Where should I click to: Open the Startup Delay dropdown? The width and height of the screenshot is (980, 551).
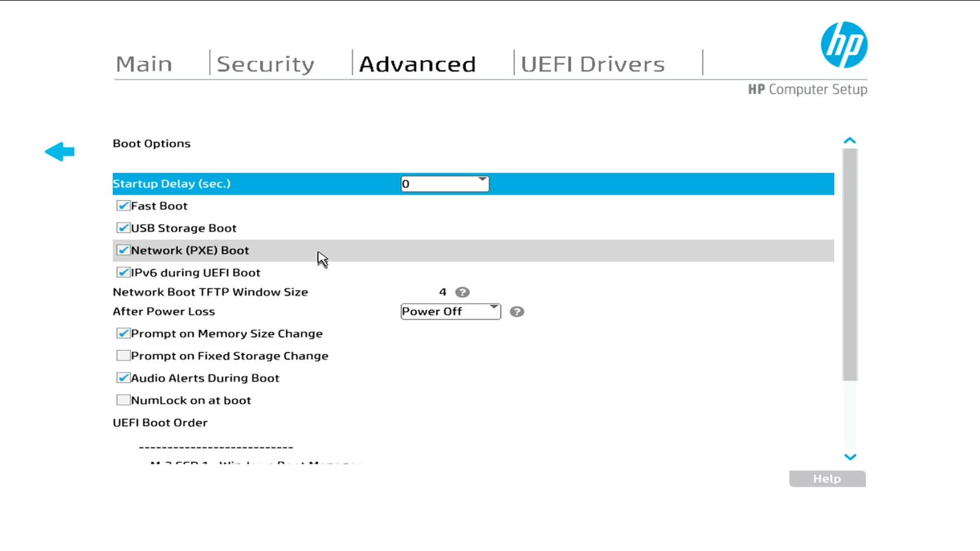pos(444,184)
